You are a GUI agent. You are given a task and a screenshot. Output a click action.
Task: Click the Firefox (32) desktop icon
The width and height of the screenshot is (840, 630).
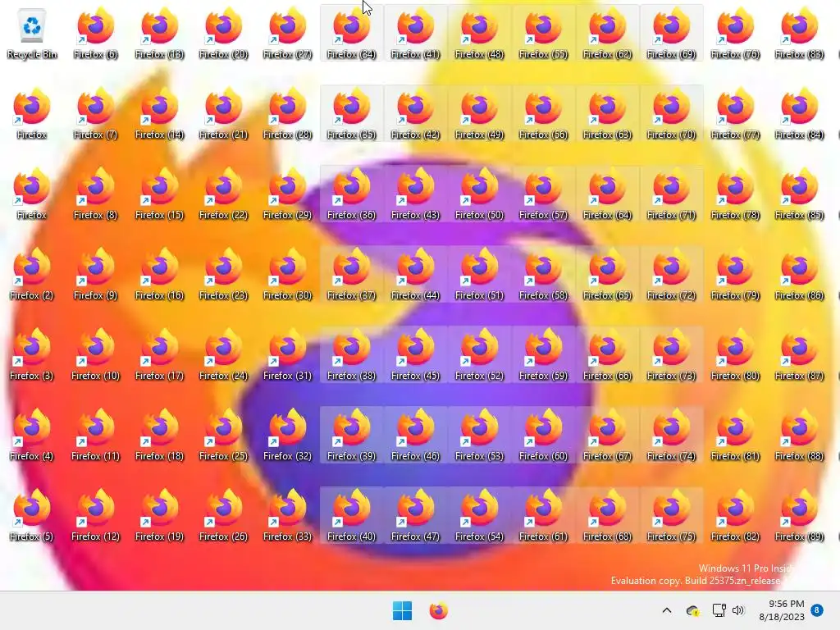click(288, 435)
